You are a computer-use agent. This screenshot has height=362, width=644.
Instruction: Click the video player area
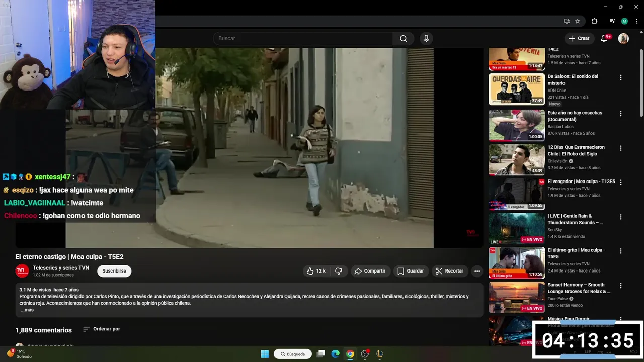250,147
